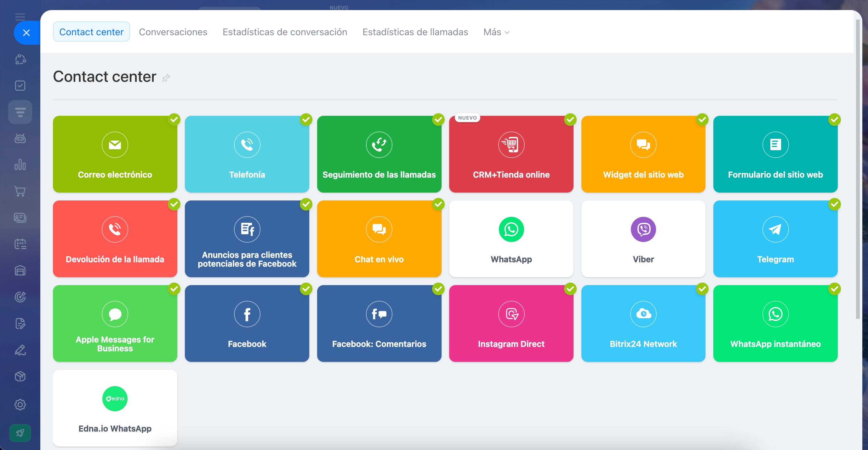Open the WhatsApp instantáneo card
The height and width of the screenshot is (450, 868).
(x=775, y=323)
